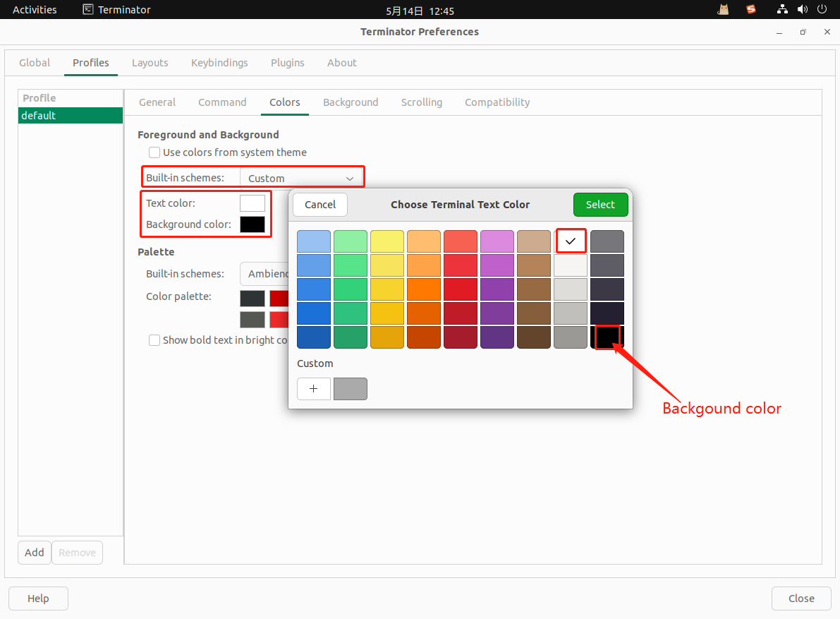840x619 pixels.
Task: Open the Custom built-in schemes dropdown
Action: click(x=302, y=178)
